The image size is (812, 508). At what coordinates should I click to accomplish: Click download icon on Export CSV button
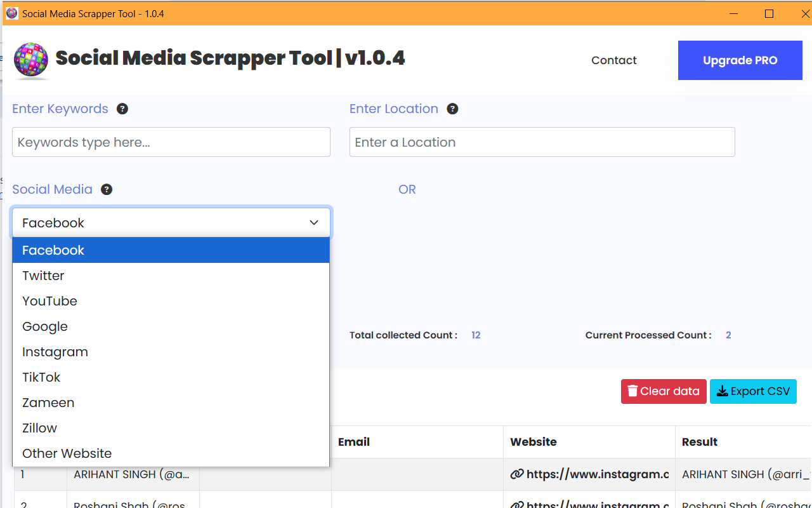tap(722, 391)
